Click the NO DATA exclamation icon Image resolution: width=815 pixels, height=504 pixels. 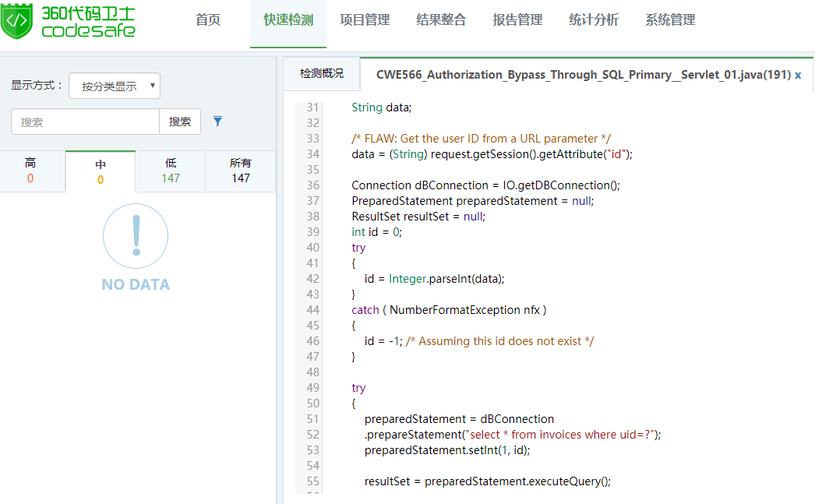point(136,236)
